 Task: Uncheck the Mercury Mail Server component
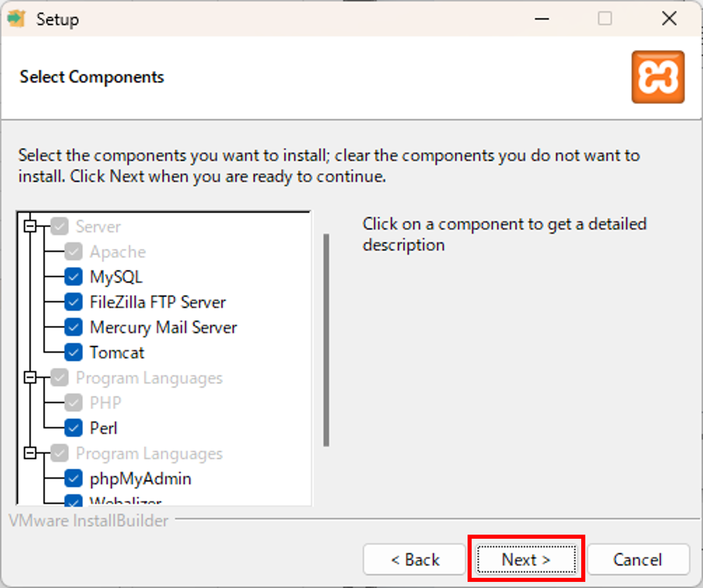73,327
